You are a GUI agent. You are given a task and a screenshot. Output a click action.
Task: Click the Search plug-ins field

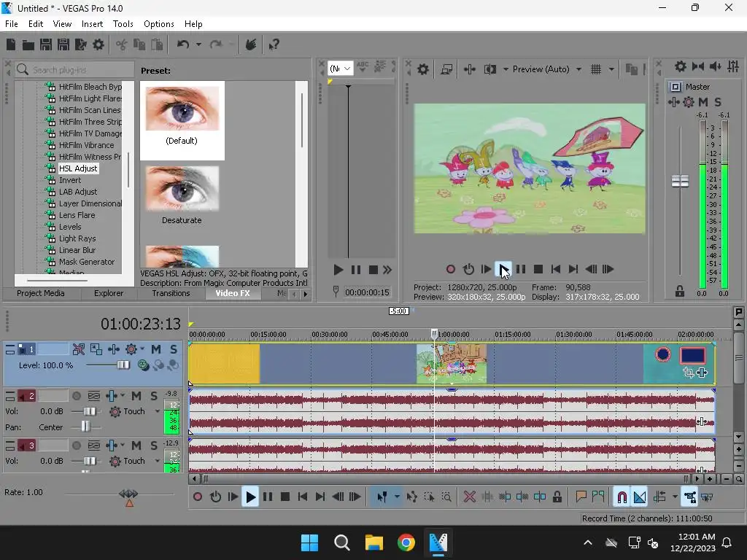(x=75, y=70)
